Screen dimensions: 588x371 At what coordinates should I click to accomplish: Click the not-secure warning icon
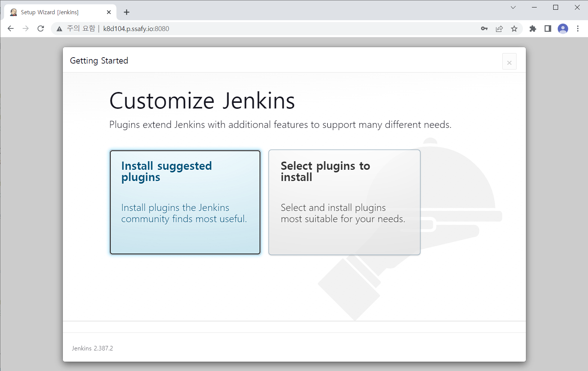click(x=59, y=29)
